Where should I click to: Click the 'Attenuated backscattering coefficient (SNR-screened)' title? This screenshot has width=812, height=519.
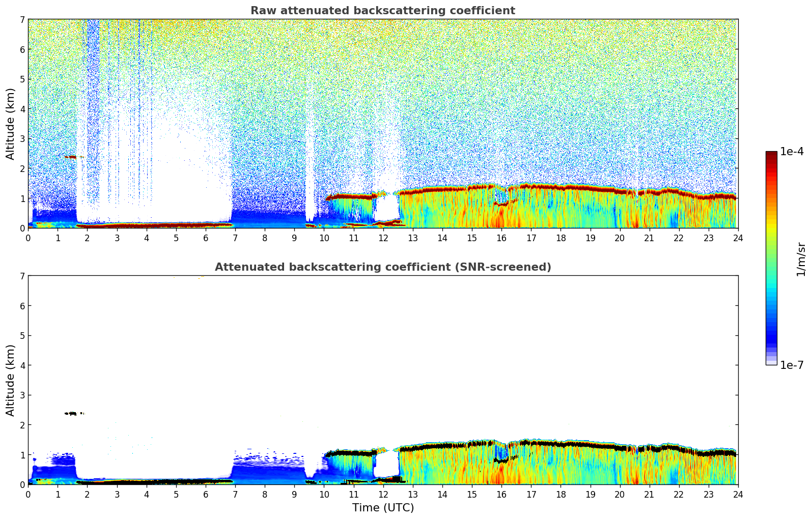(383, 267)
